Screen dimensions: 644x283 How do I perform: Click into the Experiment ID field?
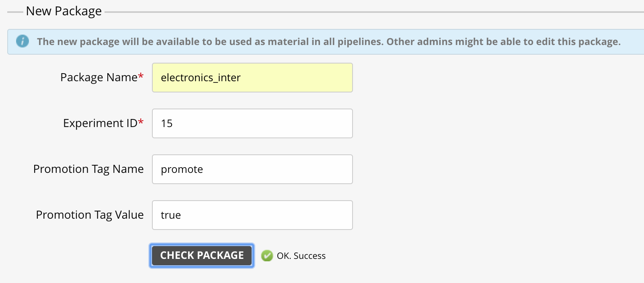click(x=252, y=123)
